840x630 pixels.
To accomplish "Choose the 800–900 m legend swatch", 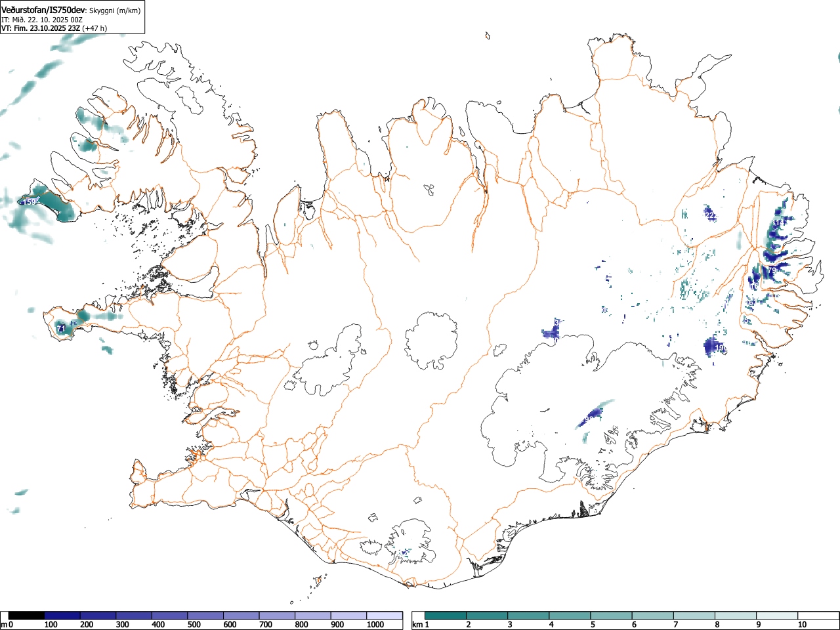I will (x=313, y=616).
